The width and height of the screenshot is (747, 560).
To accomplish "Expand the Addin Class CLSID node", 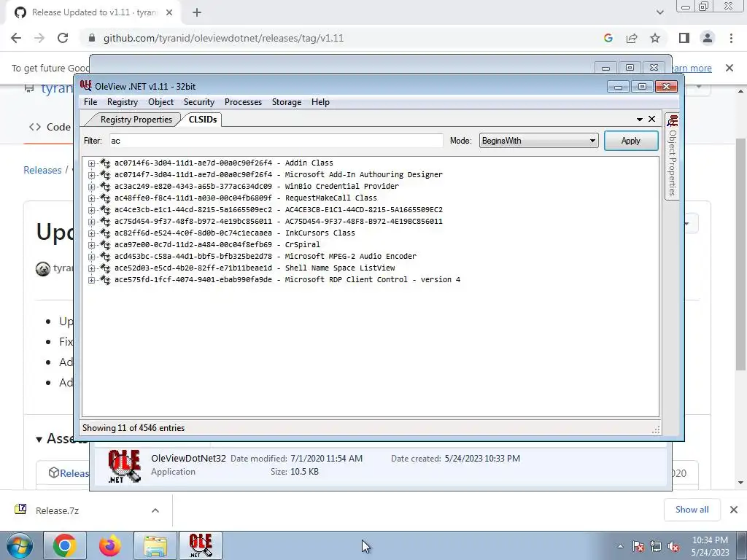I will pyautogui.click(x=91, y=163).
